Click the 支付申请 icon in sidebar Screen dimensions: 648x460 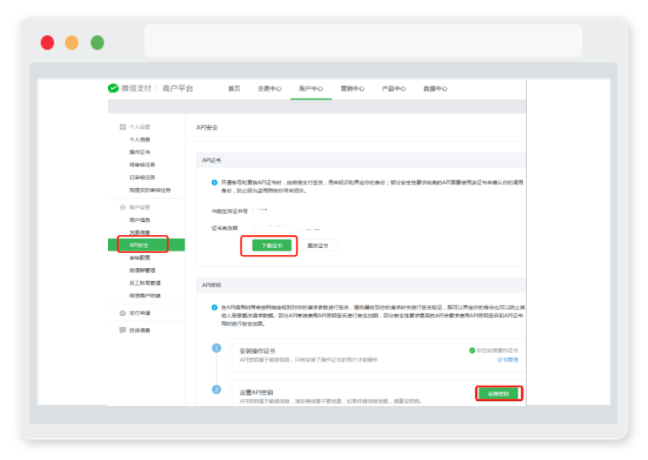pyautogui.click(x=122, y=313)
